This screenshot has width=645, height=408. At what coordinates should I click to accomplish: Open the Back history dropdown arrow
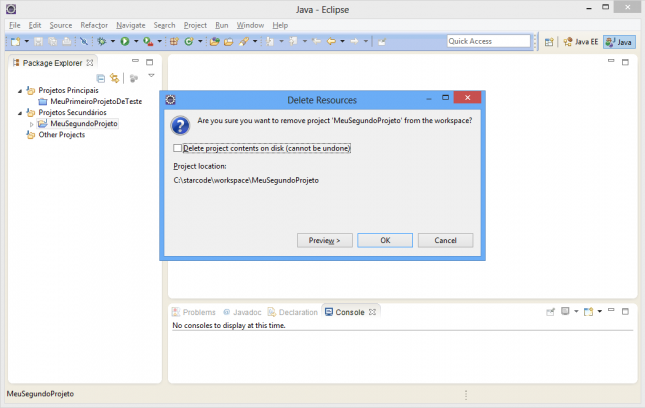342,42
